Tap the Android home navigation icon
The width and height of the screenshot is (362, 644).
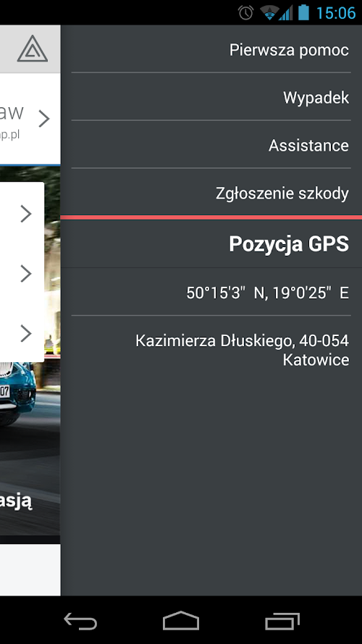(x=180, y=620)
